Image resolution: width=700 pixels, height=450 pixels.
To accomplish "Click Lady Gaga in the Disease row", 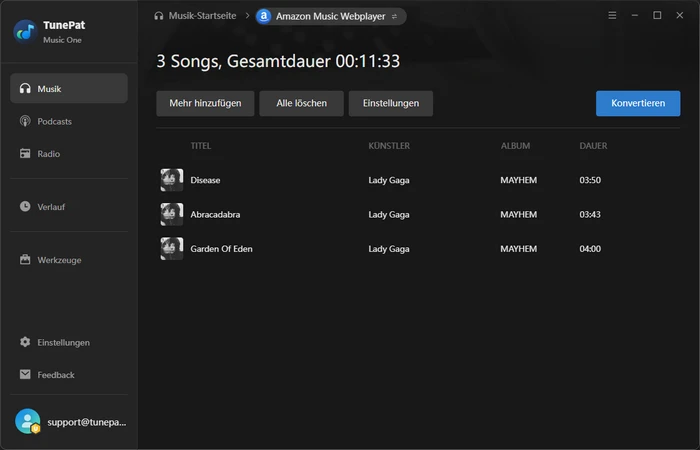I will click(x=389, y=180).
